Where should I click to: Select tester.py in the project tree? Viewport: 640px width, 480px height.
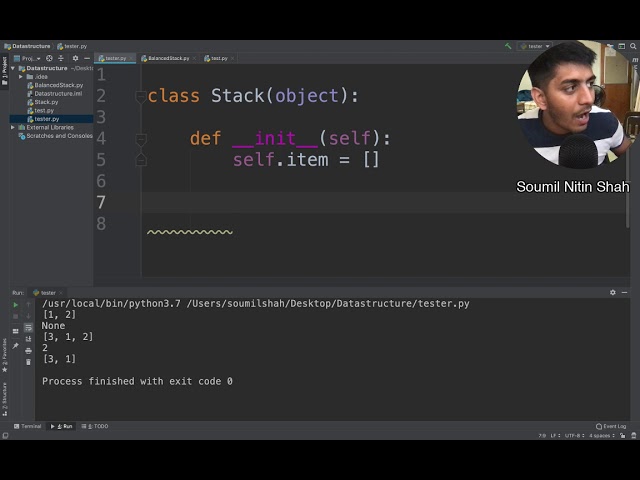[x=51, y=119]
